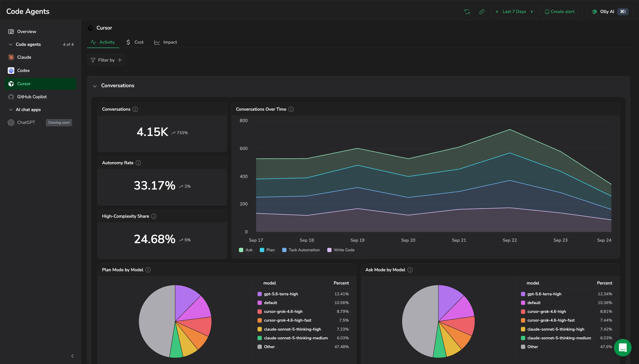Collapse the Conversations section
Viewport: 639px width, 364px height.
(x=95, y=86)
